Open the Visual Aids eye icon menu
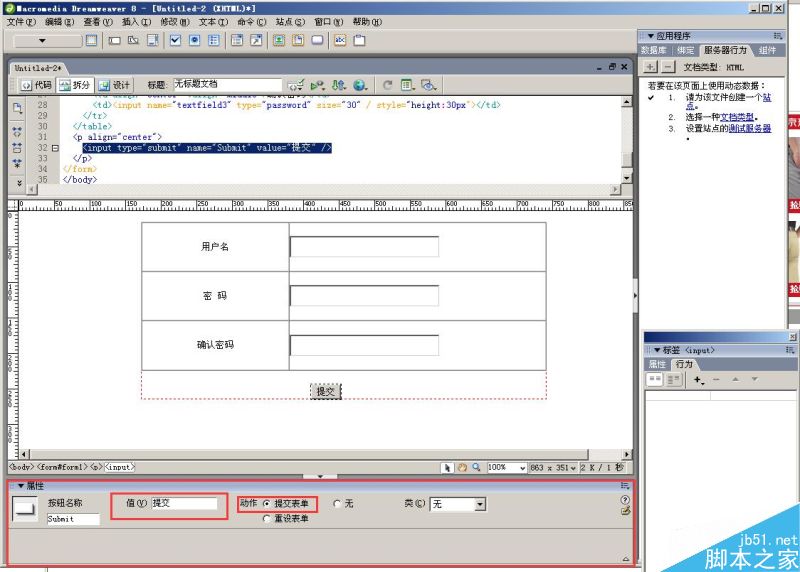Screen dimensions: 800x572 429,85
